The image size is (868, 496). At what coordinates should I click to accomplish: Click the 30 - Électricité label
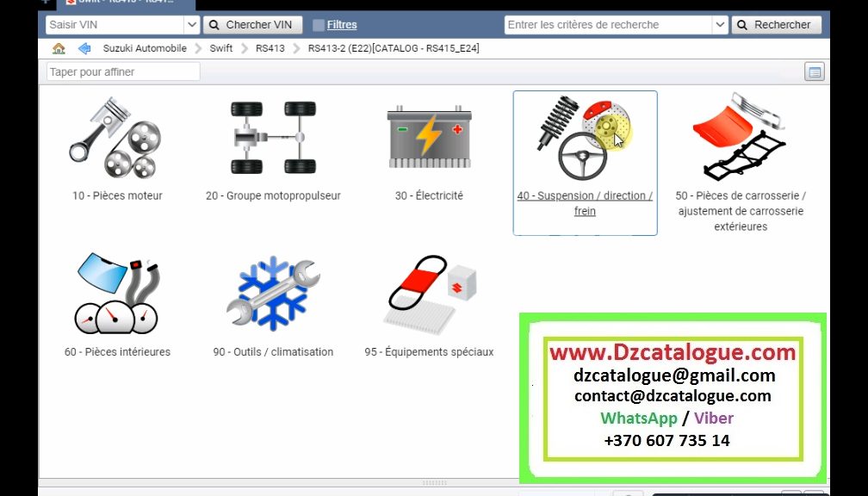[x=429, y=195]
